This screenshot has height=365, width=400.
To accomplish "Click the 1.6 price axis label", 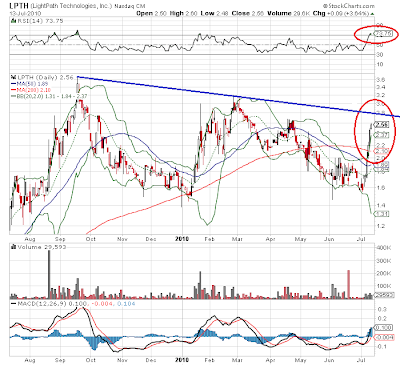I will (381, 188).
